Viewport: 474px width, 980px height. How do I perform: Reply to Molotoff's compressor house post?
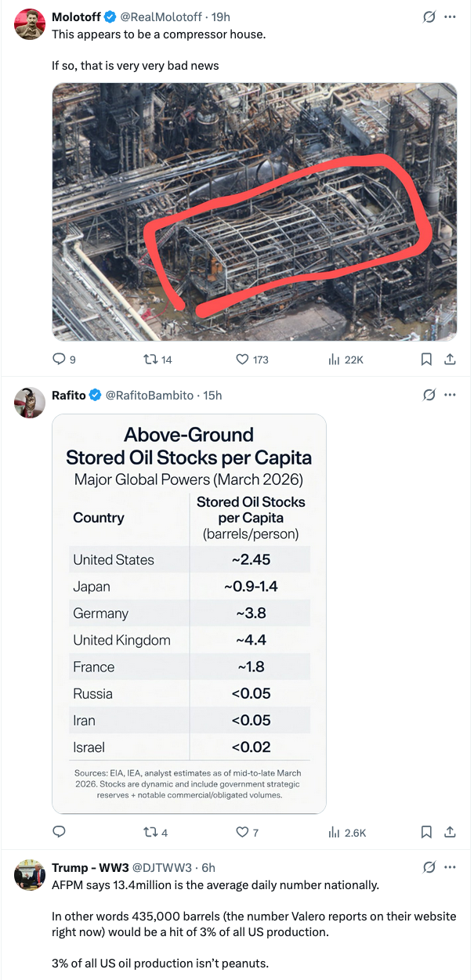click(x=59, y=360)
